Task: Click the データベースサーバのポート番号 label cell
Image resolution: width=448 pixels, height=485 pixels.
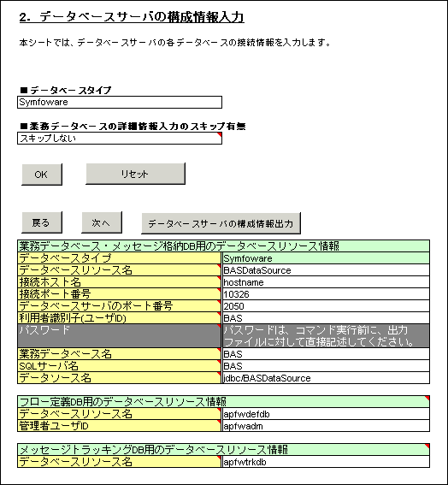Action: pyautogui.click(x=120, y=306)
